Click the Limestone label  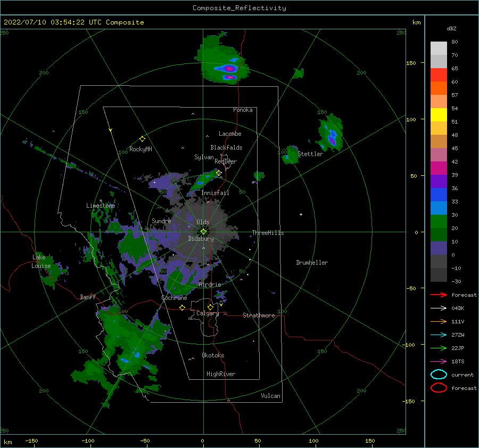click(101, 206)
